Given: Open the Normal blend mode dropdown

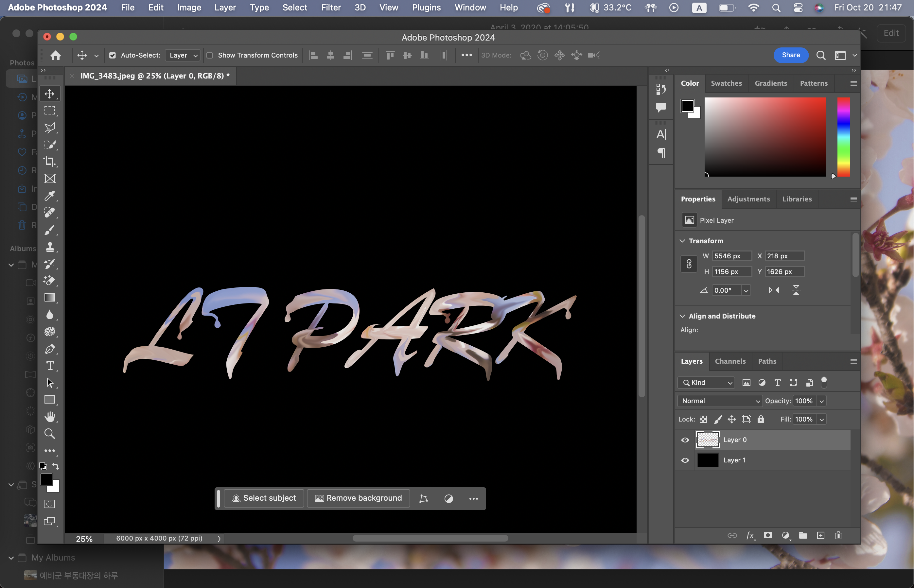Looking at the screenshot, I should pos(720,401).
